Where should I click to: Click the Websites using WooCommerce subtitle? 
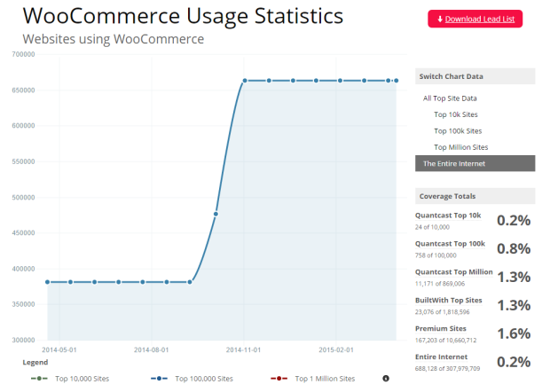point(114,39)
